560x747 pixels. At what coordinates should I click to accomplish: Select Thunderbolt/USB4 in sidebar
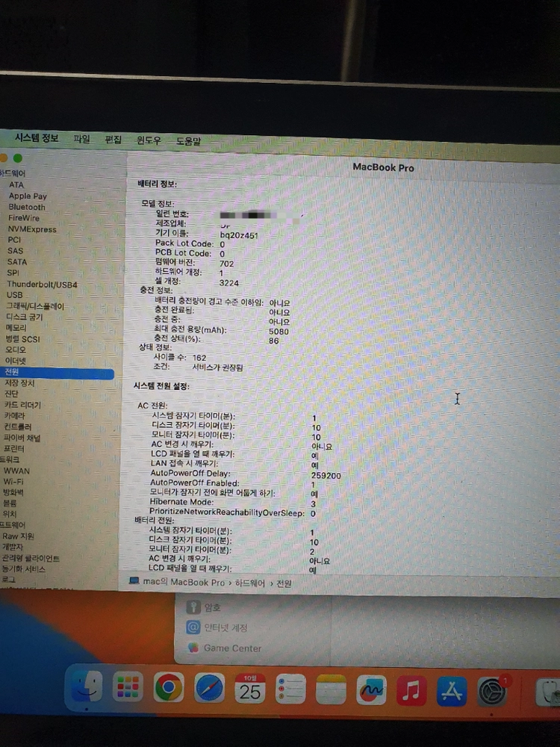(42, 285)
